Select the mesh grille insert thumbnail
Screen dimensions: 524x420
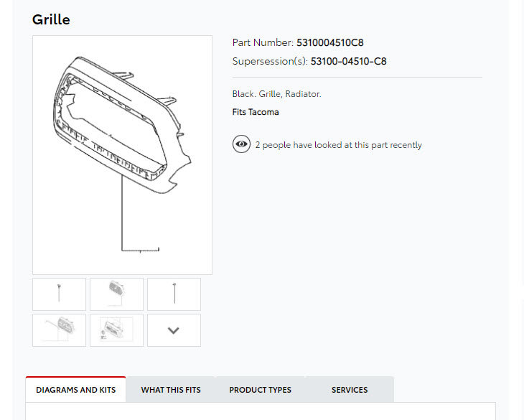(116, 294)
